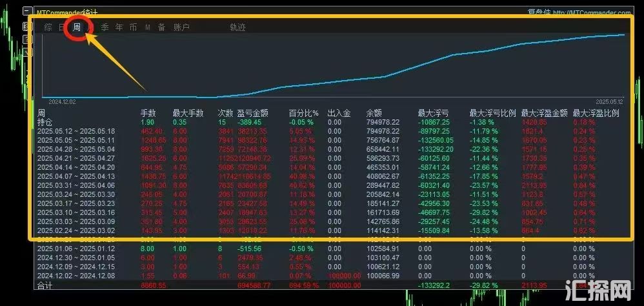Select week row 2025.03.31 ~ 2025.04.06
Image resolution: width=644 pixels, height=306 pixels.
(76, 186)
